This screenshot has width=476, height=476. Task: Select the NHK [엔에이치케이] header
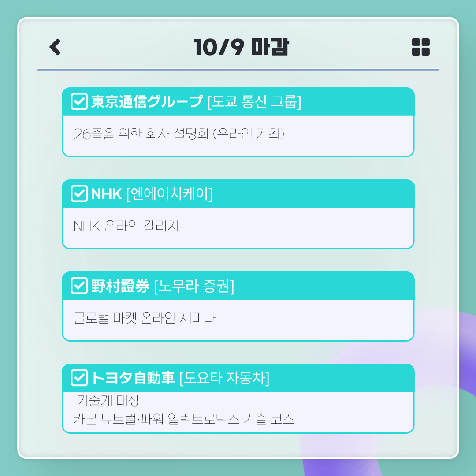click(x=238, y=193)
